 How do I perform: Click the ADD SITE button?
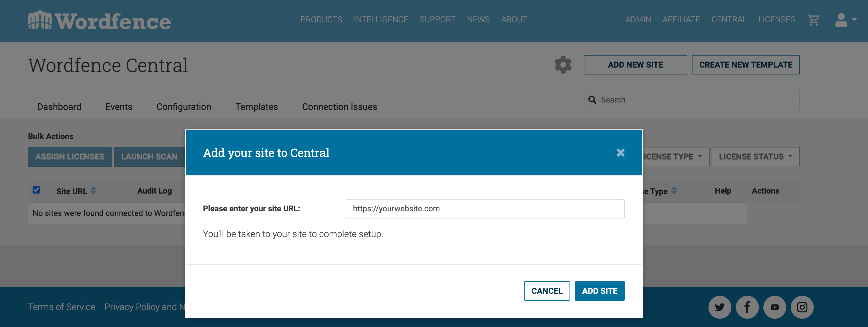[x=600, y=291]
